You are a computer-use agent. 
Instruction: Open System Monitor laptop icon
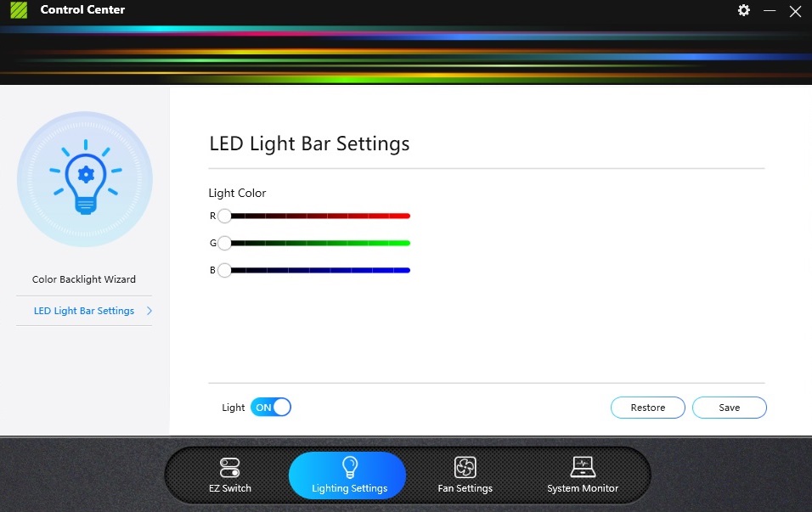(583, 466)
